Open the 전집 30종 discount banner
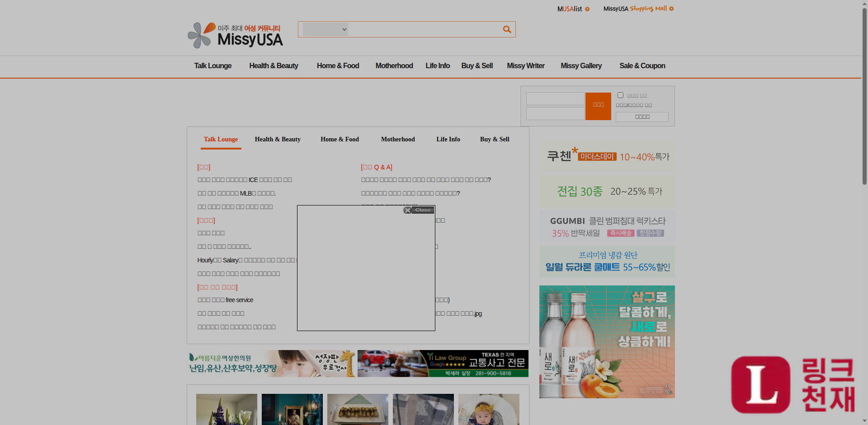Screen dimensions: 868x425 (607, 191)
